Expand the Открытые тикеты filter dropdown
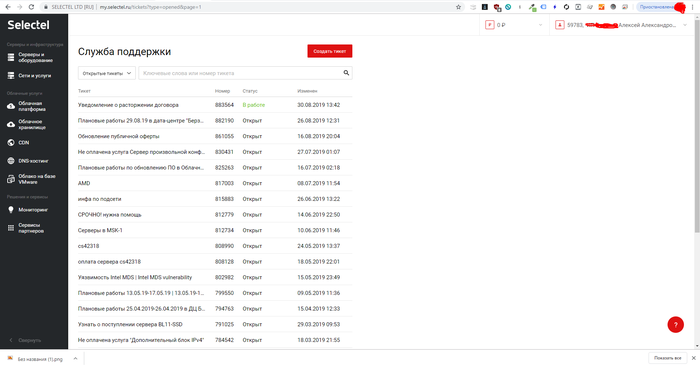700x366 pixels. (x=107, y=73)
